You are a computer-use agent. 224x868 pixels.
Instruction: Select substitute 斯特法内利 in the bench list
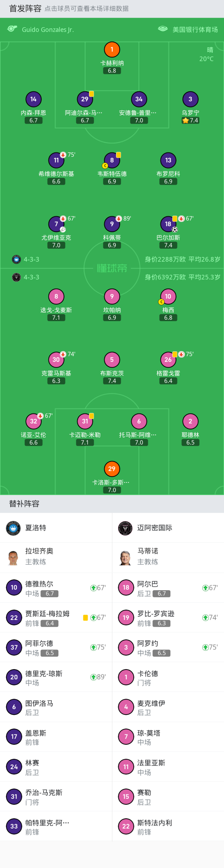[x=168, y=826]
